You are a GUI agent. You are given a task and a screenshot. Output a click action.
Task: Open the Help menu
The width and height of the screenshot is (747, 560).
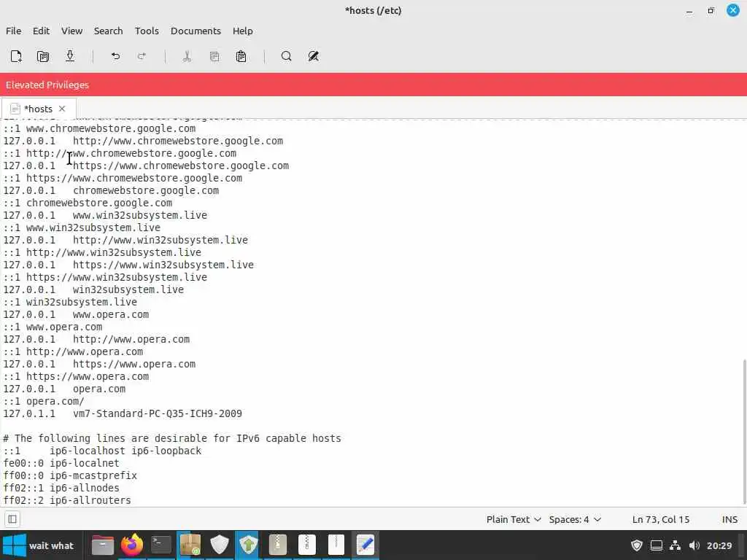point(242,31)
